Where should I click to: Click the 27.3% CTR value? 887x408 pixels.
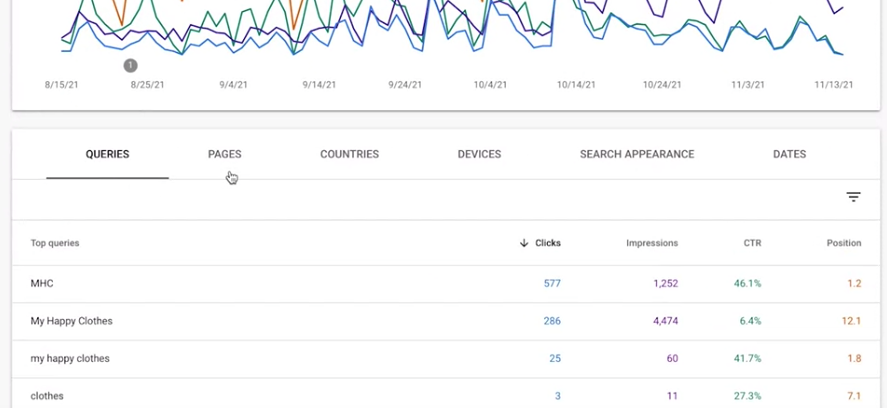click(747, 396)
